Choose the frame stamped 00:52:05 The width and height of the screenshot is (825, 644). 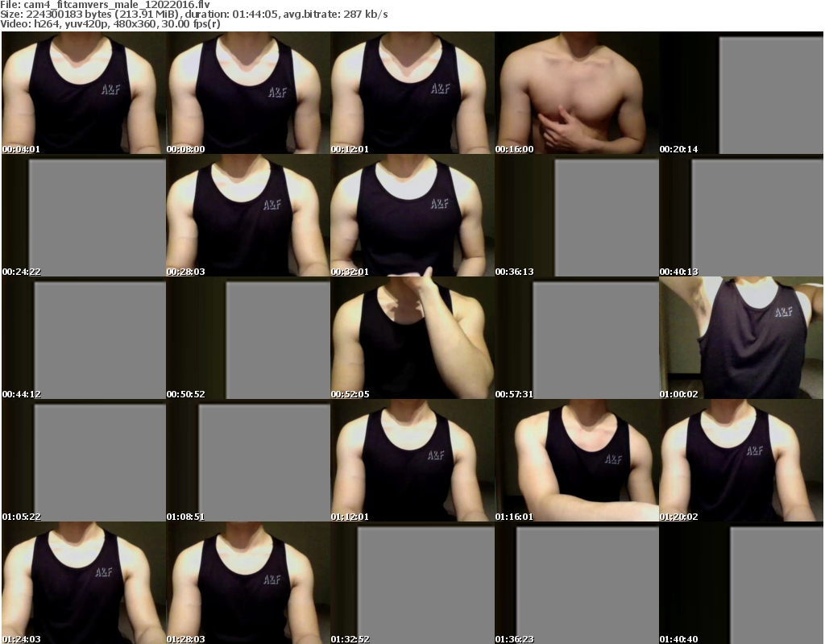tap(412, 338)
